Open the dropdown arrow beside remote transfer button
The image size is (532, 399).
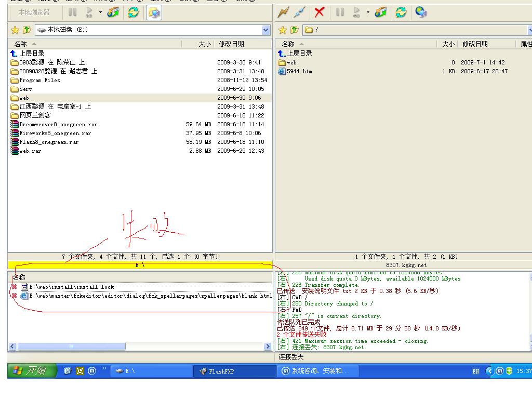point(368,12)
